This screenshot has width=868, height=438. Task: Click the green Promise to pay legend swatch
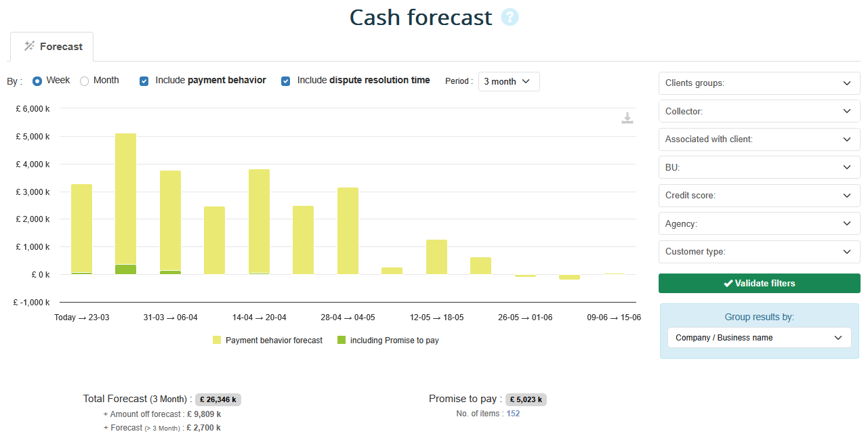[341, 340]
